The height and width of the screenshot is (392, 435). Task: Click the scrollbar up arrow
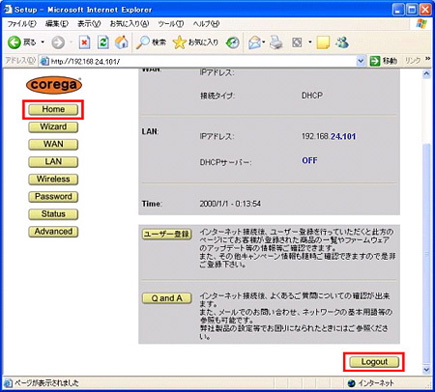[x=426, y=74]
